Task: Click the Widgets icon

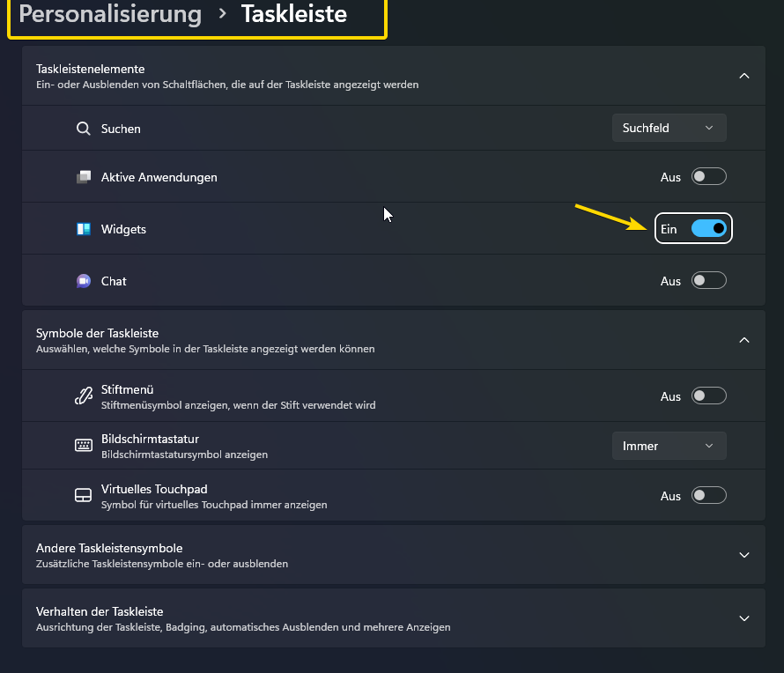Action: (84, 229)
